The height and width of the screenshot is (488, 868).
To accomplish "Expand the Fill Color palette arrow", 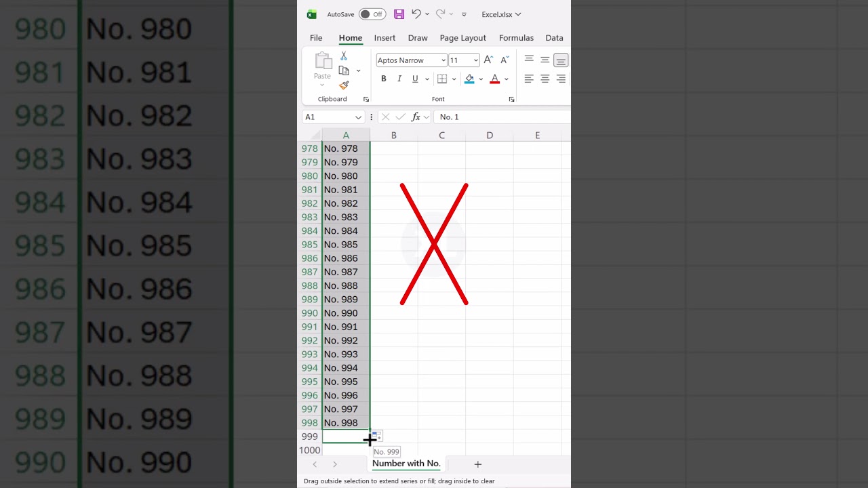I will 481,79.
